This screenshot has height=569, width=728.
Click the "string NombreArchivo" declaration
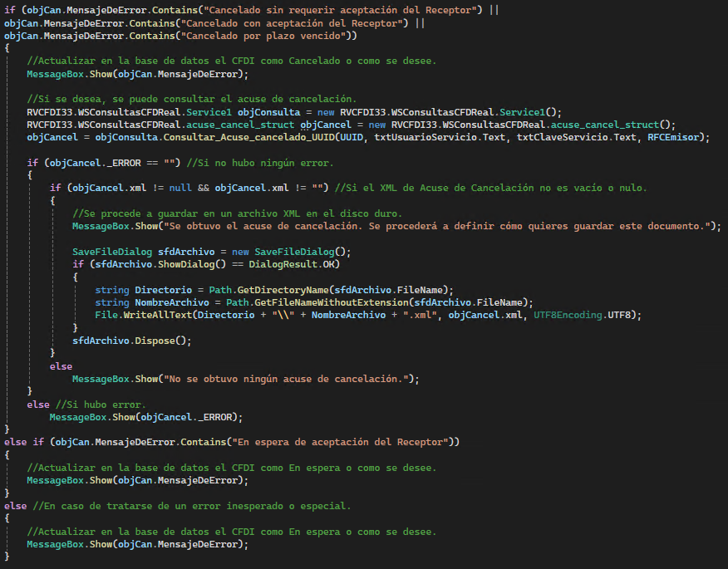click(x=152, y=302)
